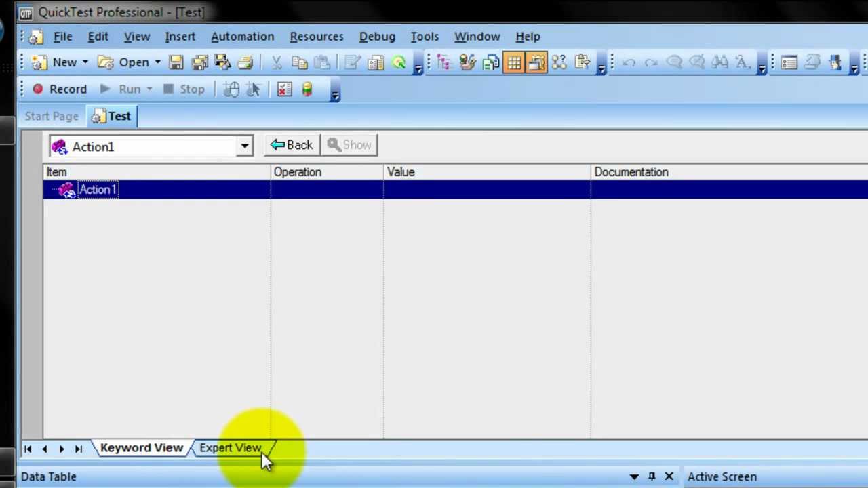The image size is (868, 488).
Task: Click the Run button
Action: click(121, 89)
